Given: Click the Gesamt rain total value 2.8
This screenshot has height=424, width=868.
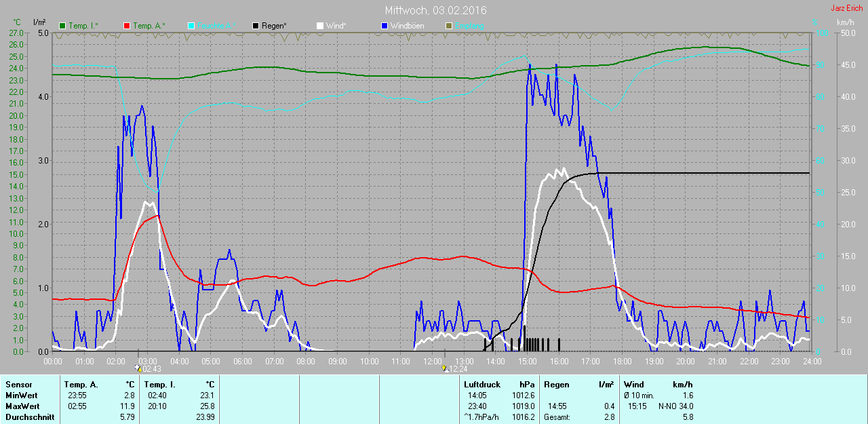Looking at the screenshot, I should 609,417.
